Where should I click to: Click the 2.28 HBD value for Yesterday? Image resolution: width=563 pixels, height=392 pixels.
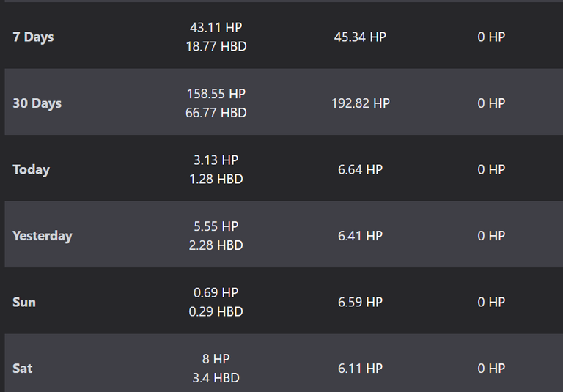216,245
